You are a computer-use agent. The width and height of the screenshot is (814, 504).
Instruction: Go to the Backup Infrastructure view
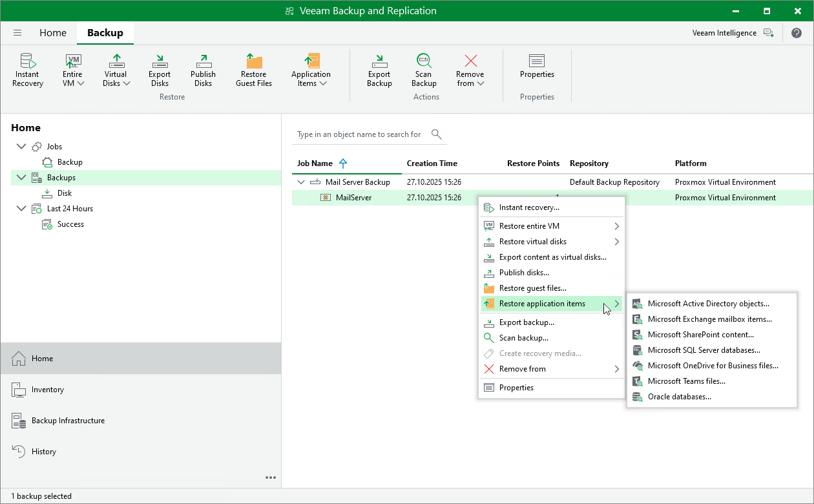(x=68, y=421)
